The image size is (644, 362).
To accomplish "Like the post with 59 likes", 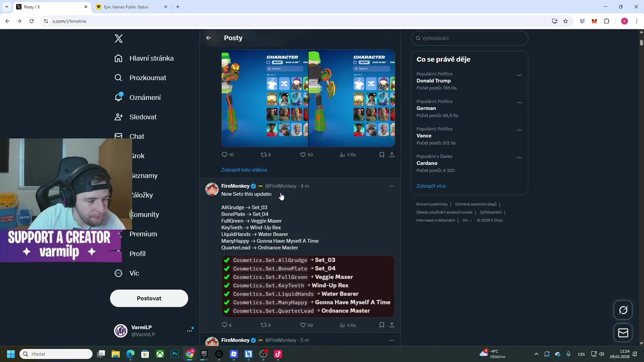I will 306,325.
